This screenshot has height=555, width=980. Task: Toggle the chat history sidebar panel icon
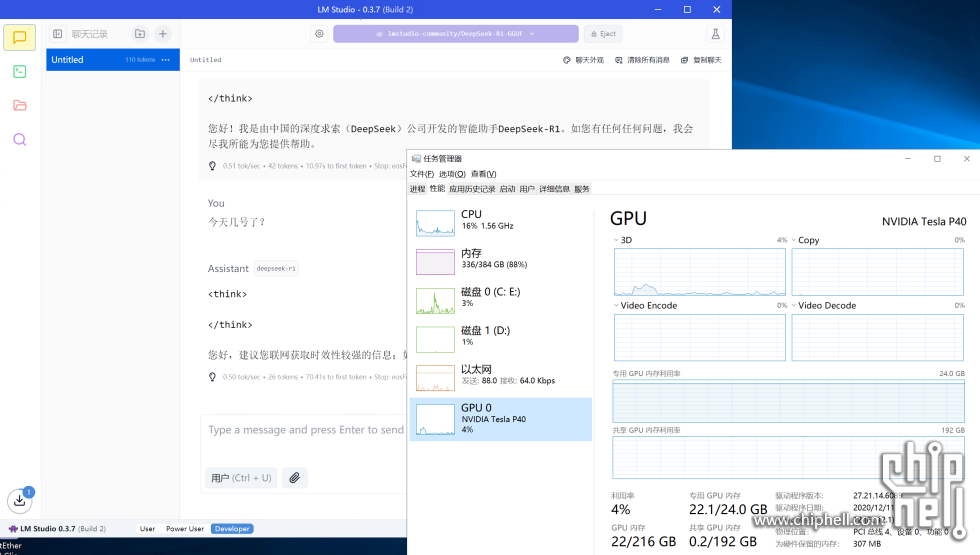(58, 34)
